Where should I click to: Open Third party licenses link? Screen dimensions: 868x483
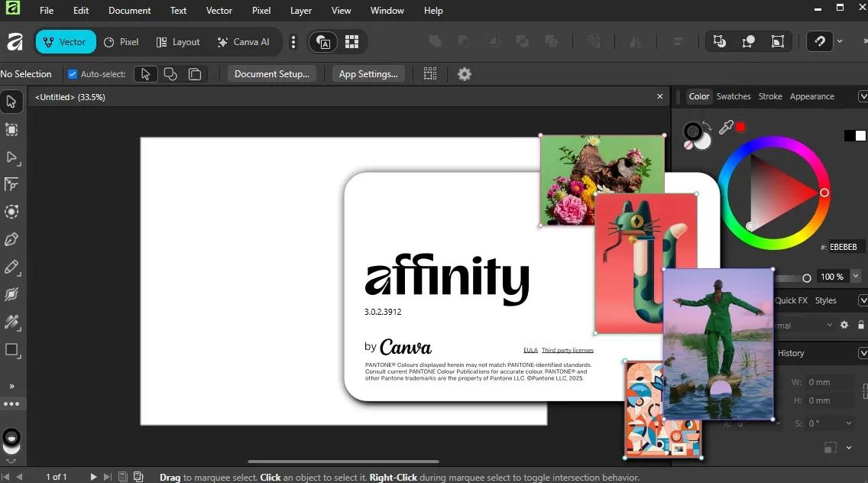(x=568, y=350)
